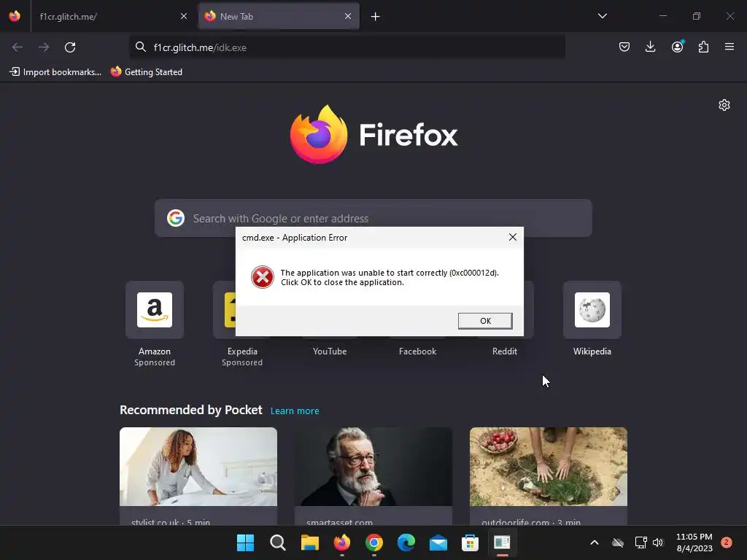Open the volume speaker tray icon
747x560 pixels.
(658, 542)
